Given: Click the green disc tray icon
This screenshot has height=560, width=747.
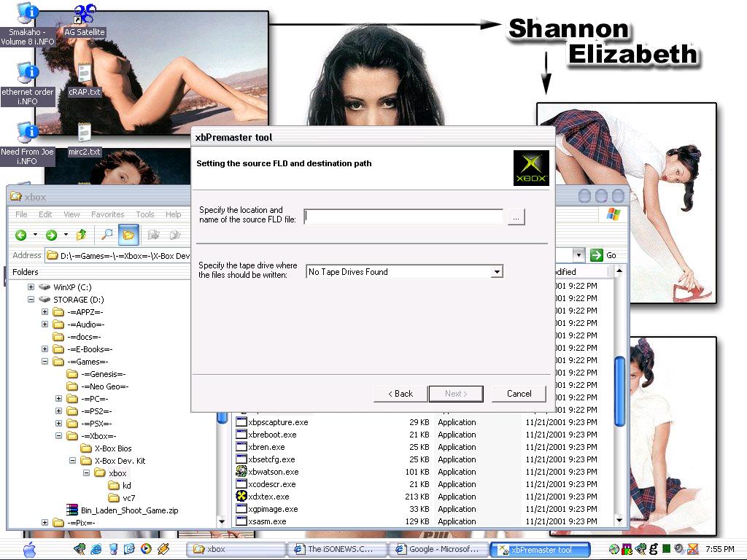Looking at the screenshot, I should pos(614,549).
